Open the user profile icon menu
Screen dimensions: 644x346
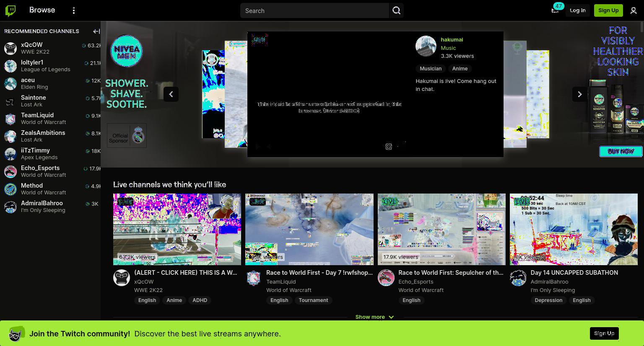(x=634, y=10)
